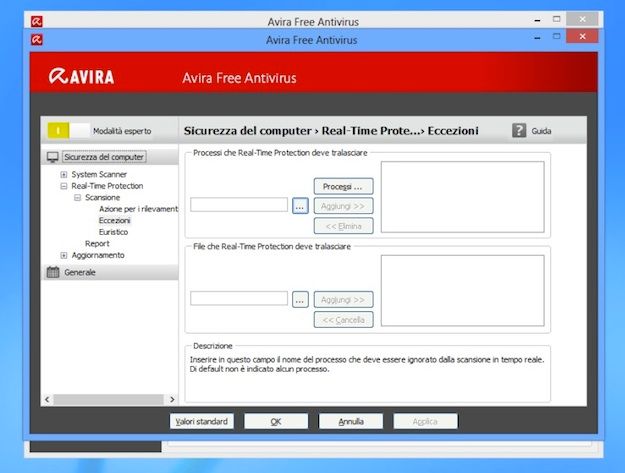Minimize the background Avira Free Antivirus window
Viewport: 625px width, 473px height.
click(x=537, y=20)
